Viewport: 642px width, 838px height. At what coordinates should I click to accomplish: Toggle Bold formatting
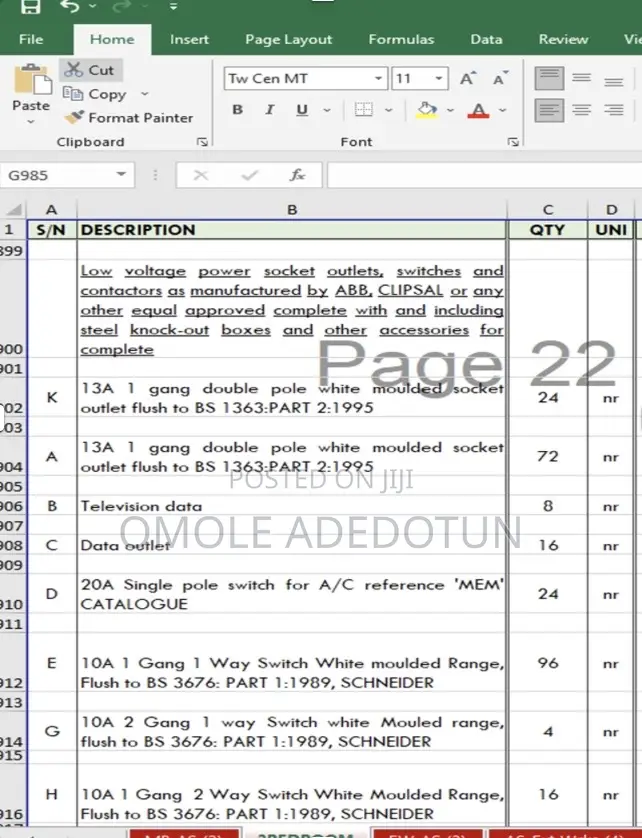tap(238, 110)
